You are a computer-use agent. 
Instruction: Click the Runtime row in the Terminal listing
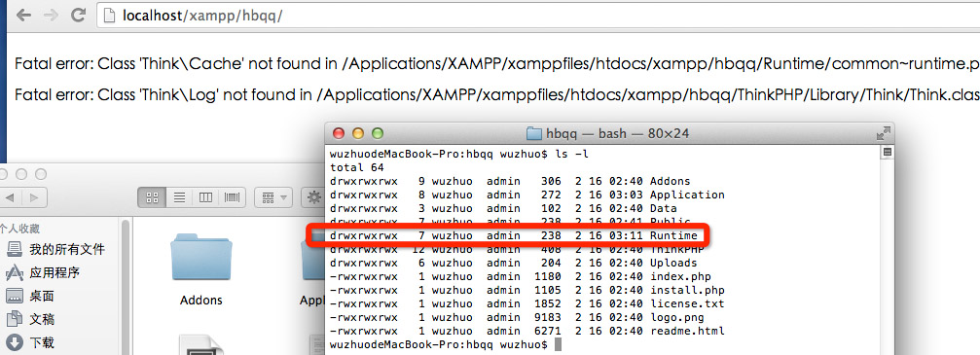[513, 235]
